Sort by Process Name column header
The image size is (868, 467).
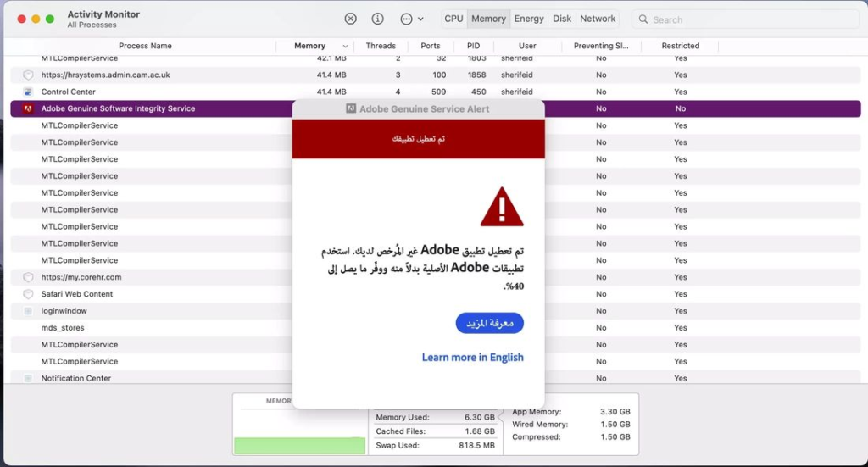point(145,46)
